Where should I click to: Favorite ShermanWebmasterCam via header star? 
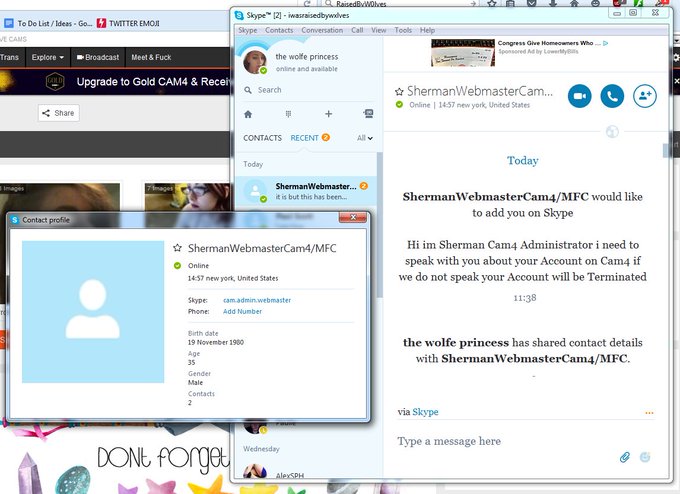pyautogui.click(x=399, y=92)
